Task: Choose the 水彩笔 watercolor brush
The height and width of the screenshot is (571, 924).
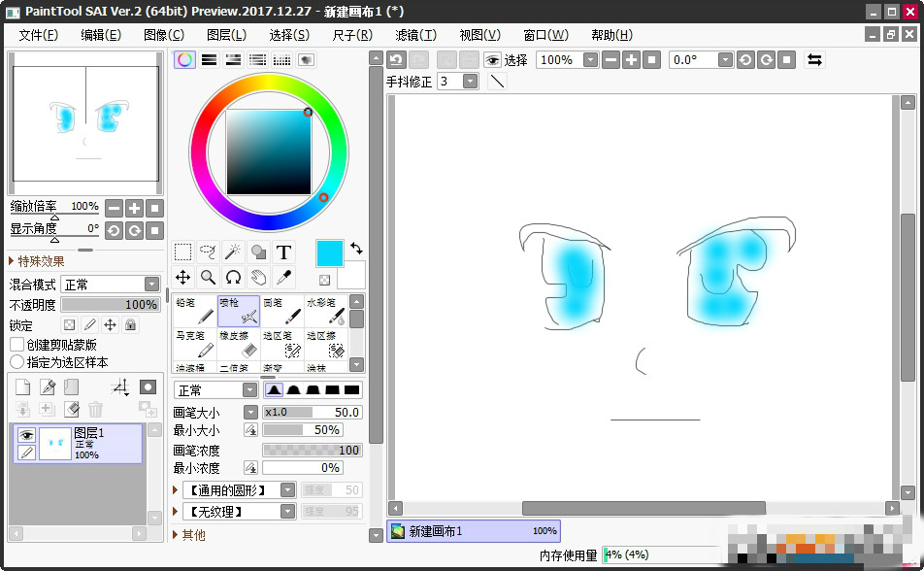Action: click(x=326, y=311)
